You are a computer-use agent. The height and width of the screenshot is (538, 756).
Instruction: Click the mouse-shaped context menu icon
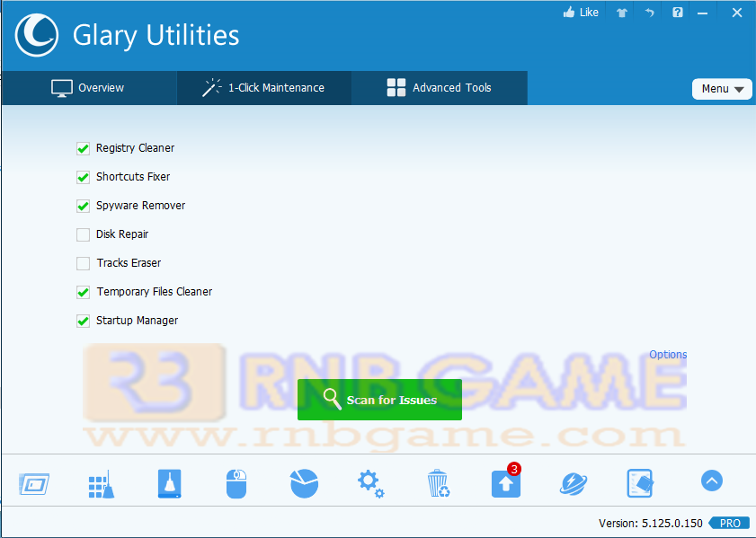(236, 484)
